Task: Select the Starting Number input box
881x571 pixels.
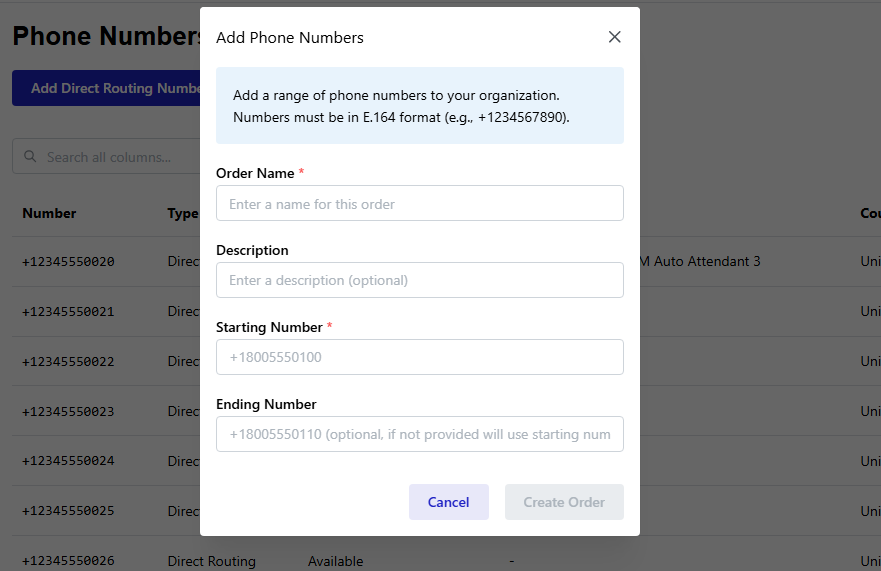Action: (420, 357)
